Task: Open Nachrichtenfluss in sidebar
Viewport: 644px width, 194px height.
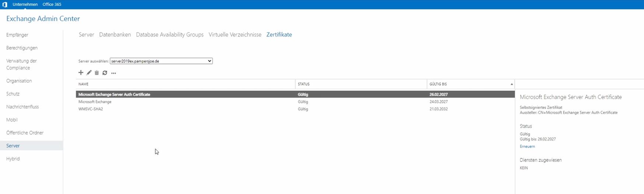Action: [x=22, y=107]
